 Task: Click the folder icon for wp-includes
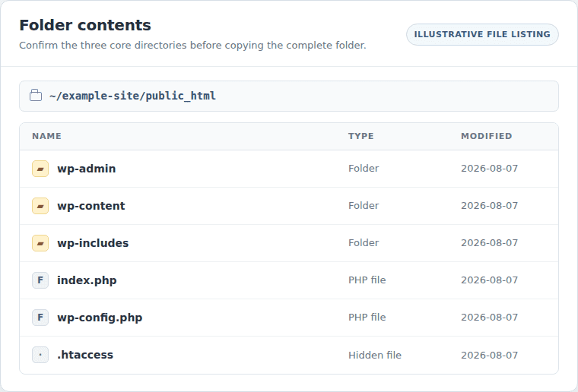[40, 243]
